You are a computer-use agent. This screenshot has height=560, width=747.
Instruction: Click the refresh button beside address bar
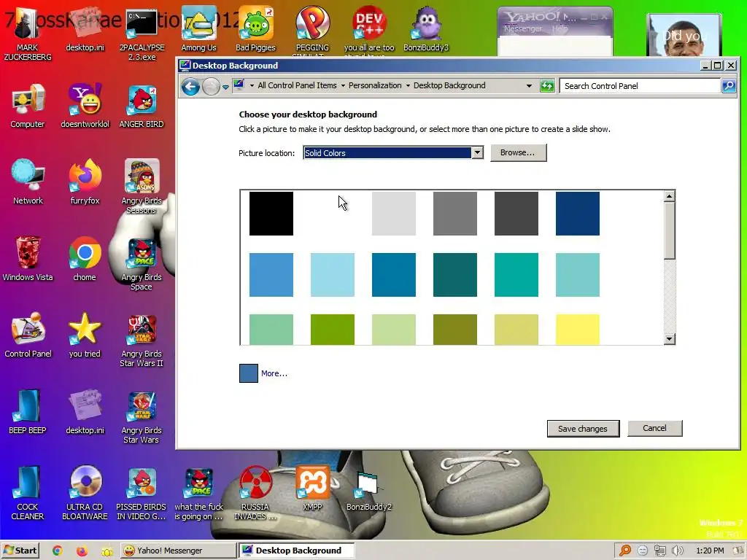tap(547, 86)
